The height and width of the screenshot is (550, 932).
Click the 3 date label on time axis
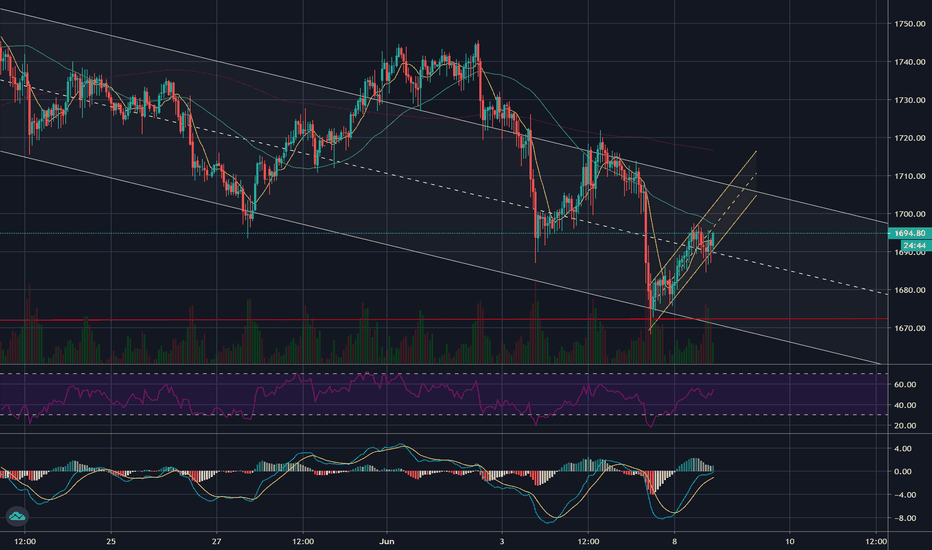[x=502, y=541]
